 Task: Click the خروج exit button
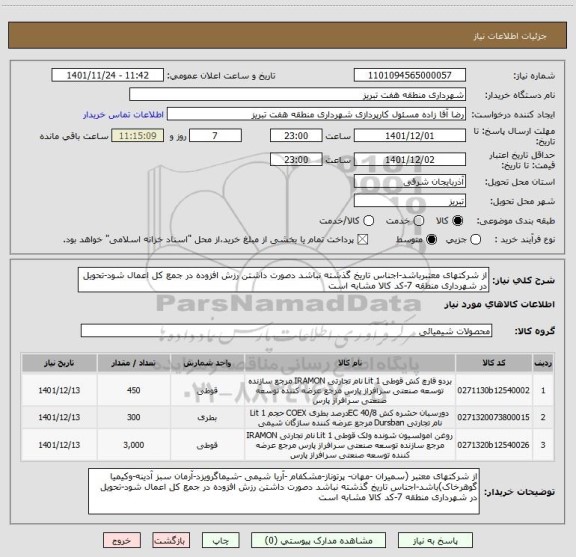(122, 541)
